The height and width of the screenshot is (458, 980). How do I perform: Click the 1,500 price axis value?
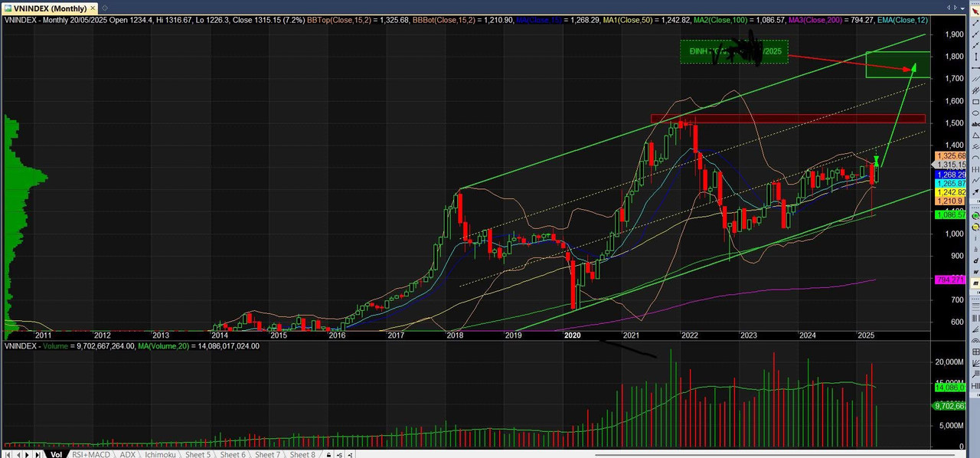pos(954,123)
